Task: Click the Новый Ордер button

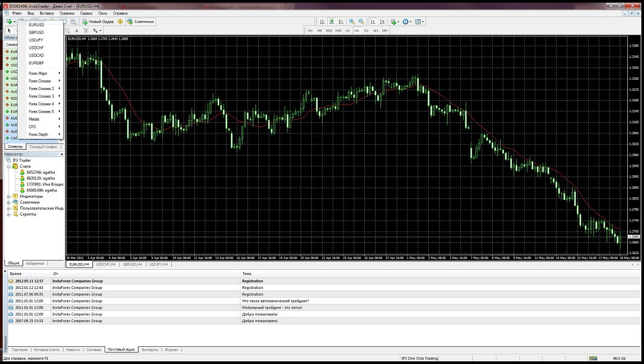Action: (x=97, y=22)
